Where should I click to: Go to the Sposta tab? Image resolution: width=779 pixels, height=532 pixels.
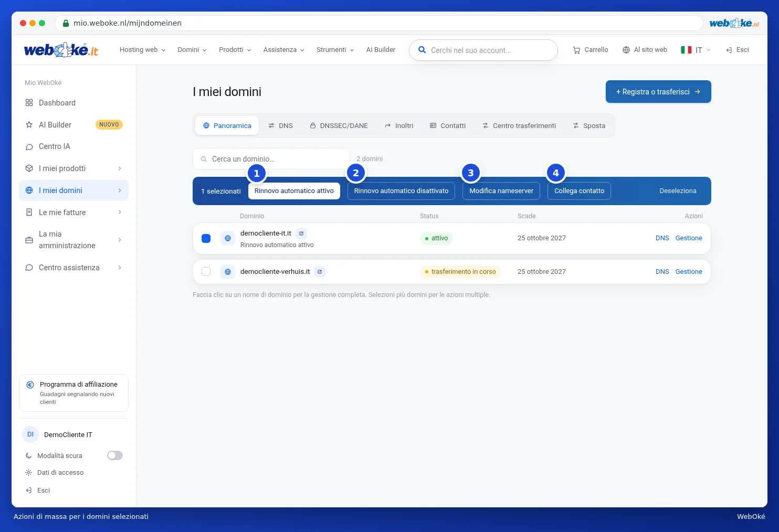589,126
